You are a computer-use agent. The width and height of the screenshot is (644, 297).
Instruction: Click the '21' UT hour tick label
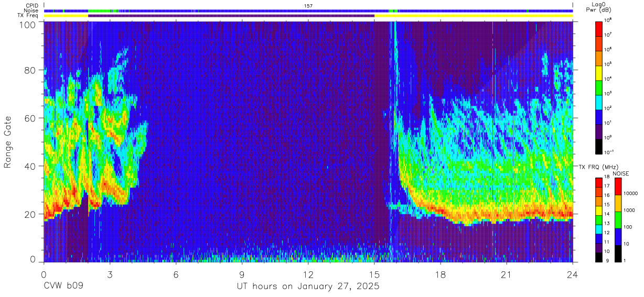[507, 274]
